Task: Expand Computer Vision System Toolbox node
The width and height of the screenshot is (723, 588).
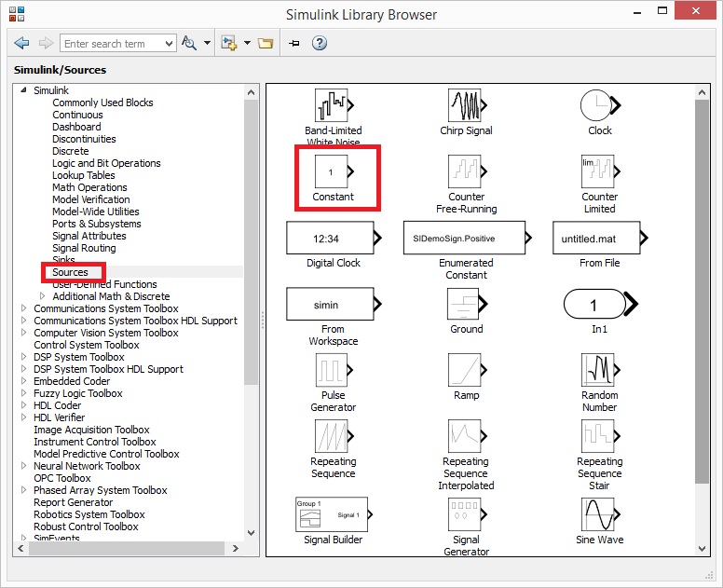Action: (x=24, y=333)
